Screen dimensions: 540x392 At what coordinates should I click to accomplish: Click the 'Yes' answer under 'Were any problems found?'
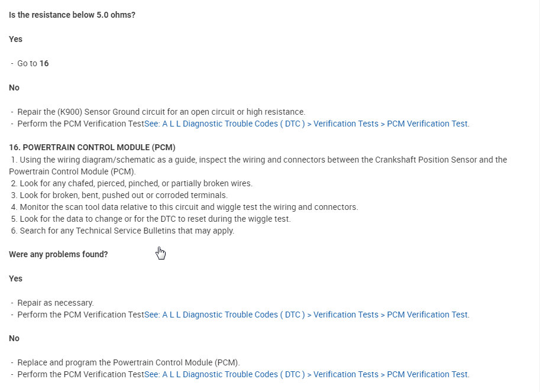15,278
